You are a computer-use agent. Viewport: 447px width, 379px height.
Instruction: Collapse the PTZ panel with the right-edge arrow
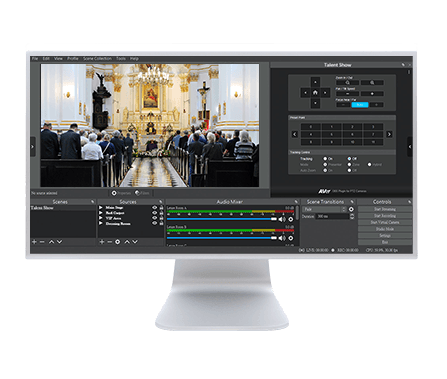coord(410,147)
